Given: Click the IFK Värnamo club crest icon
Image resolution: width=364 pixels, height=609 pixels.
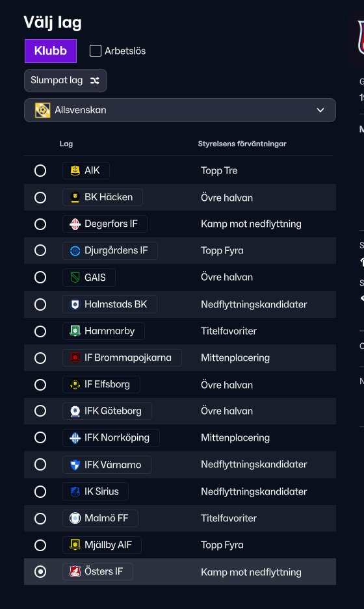Looking at the screenshot, I should (75, 465).
